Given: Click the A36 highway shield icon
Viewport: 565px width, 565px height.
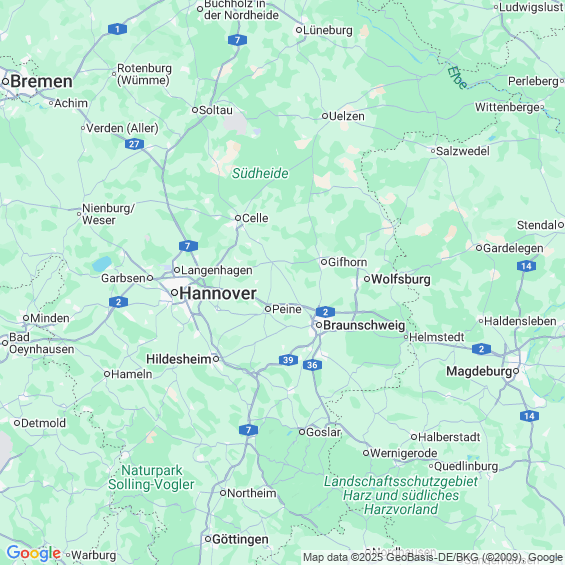Looking at the screenshot, I should click(x=312, y=365).
